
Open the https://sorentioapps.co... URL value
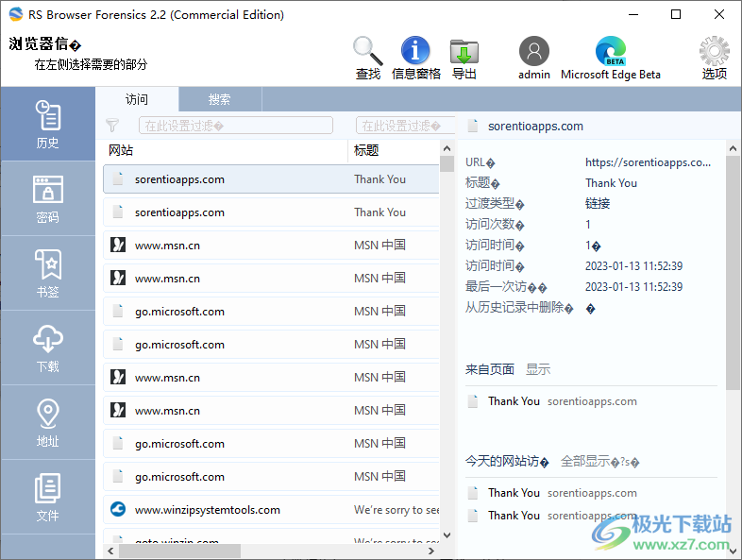coord(648,162)
